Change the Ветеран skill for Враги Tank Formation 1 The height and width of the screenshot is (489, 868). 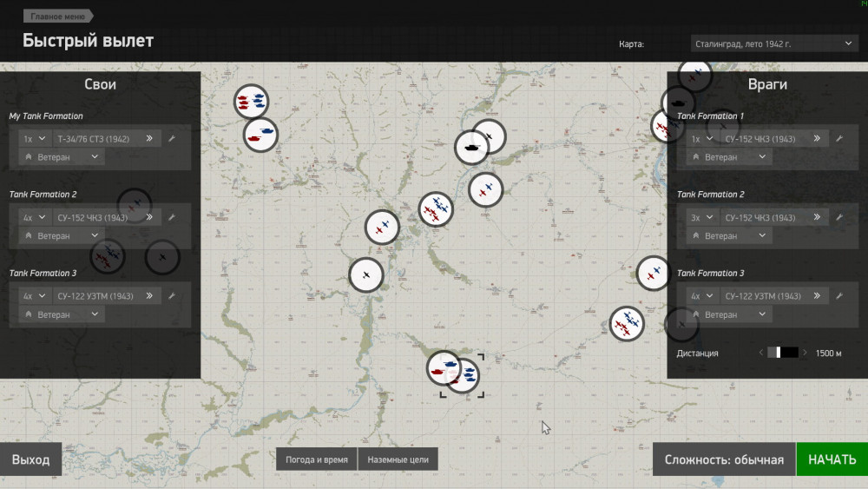(x=730, y=156)
